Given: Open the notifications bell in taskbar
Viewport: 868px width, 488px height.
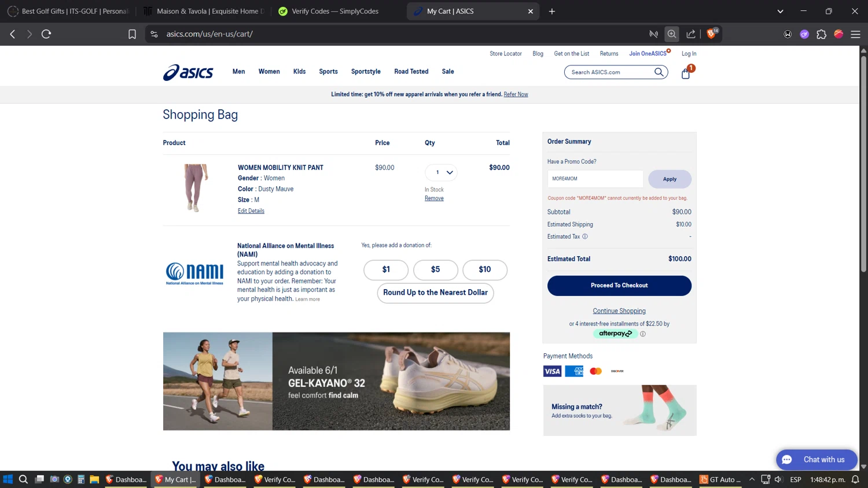Looking at the screenshot, I should [x=855, y=479].
